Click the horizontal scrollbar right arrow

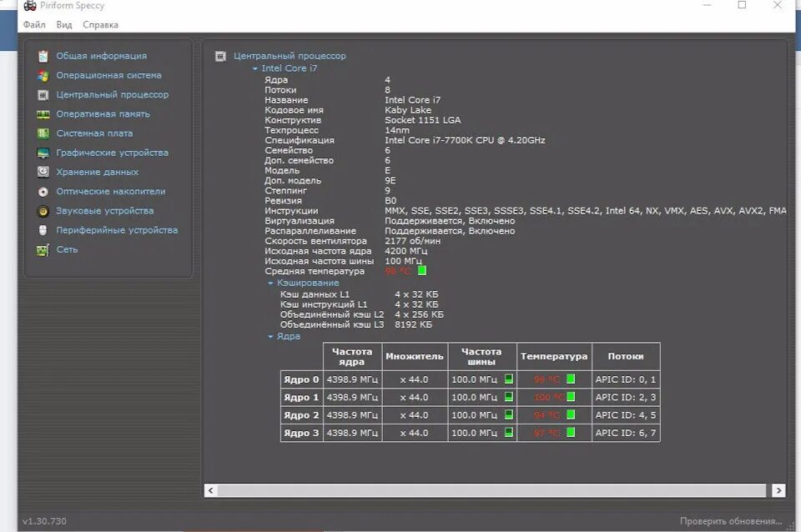pos(778,490)
